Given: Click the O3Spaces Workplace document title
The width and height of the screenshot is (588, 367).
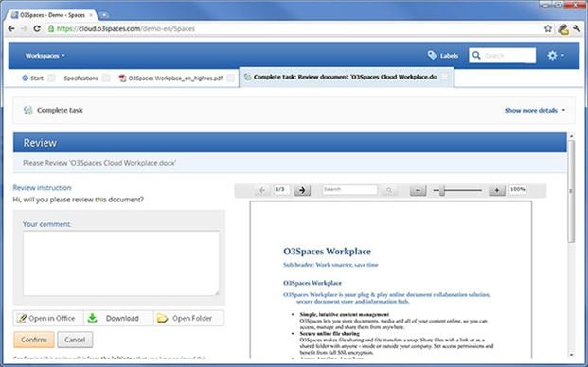Looking at the screenshot, I should pyautogui.click(x=327, y=252).
